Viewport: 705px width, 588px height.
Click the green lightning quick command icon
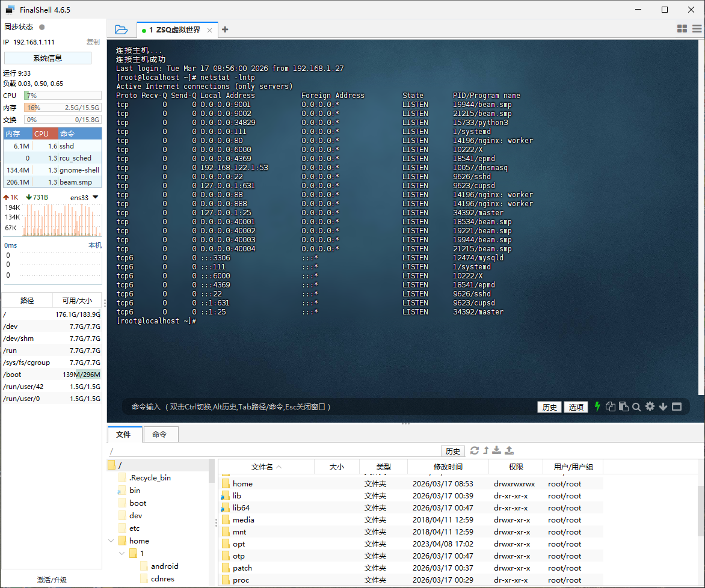597,406
